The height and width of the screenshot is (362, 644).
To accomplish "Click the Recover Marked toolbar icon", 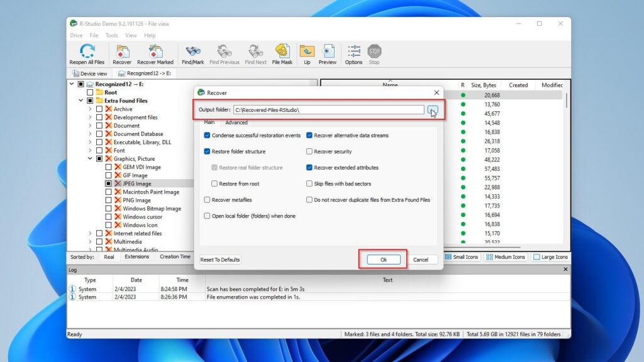I will coord(155,52).
